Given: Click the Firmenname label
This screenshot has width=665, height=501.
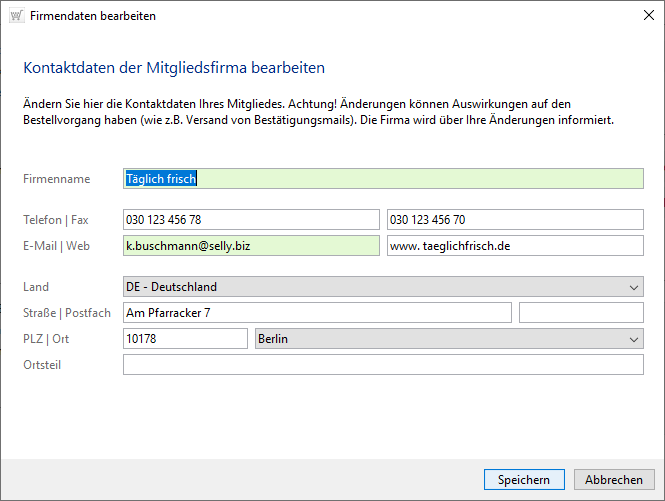Looking at the screenshot, I should [x=57, y=179].
